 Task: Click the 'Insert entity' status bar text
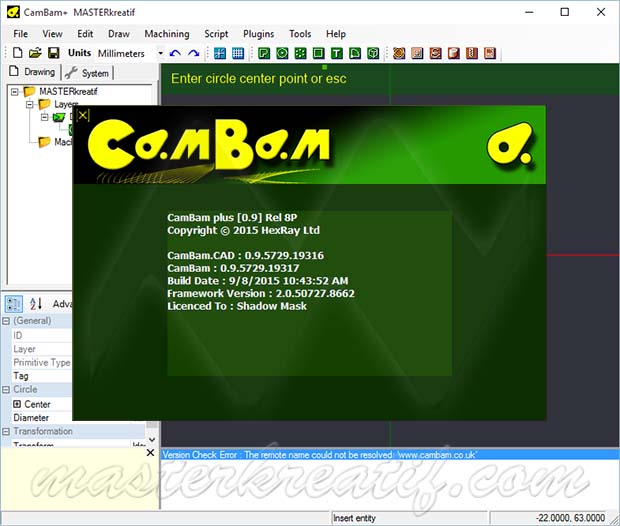pyautogui.click(x=354, y=518)
